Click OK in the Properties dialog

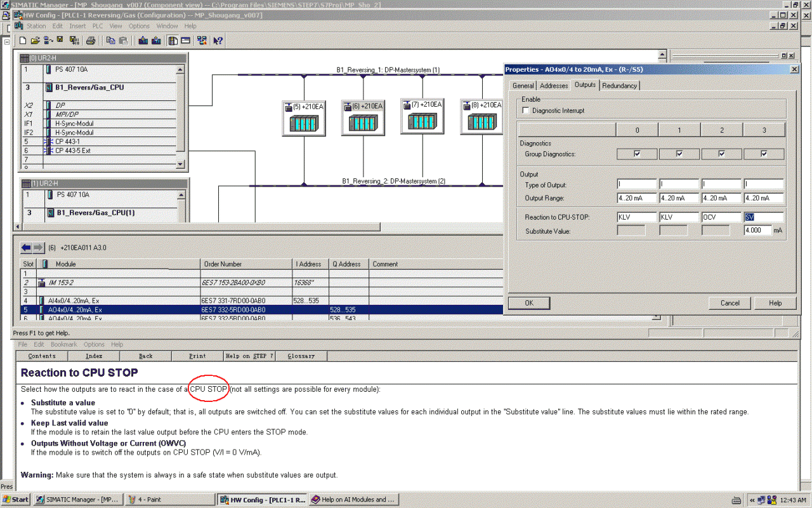point(528,303)
